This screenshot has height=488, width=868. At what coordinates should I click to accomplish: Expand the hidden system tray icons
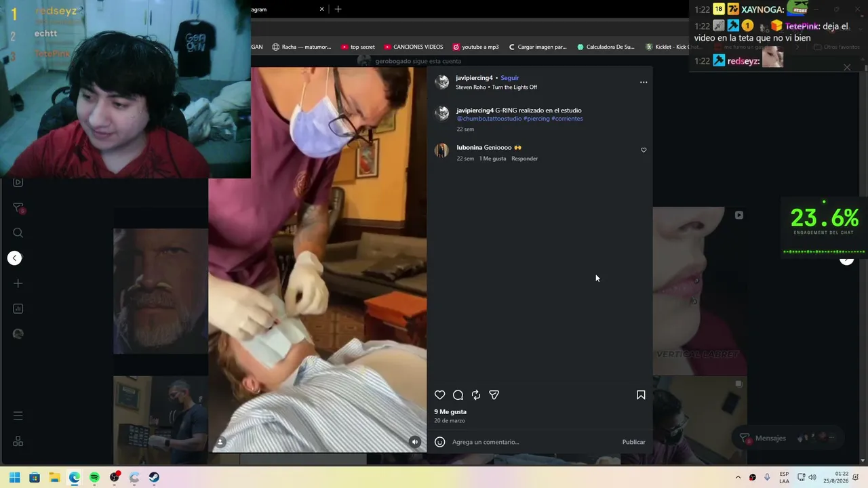coord(738,477)
